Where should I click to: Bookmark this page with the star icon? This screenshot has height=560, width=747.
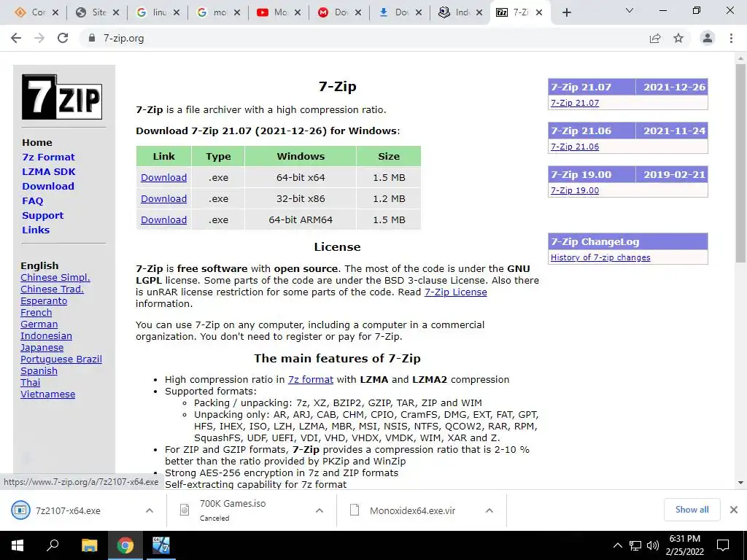point(678,38)
